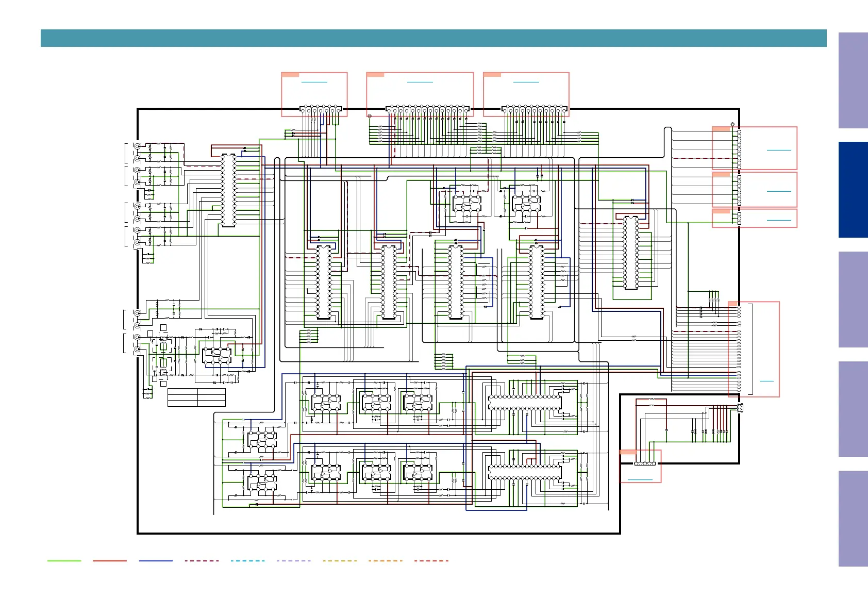Open the link inside the tall right-side connector box
The height and width of the screenshot is (614, 868).
[x=767, y=380]
